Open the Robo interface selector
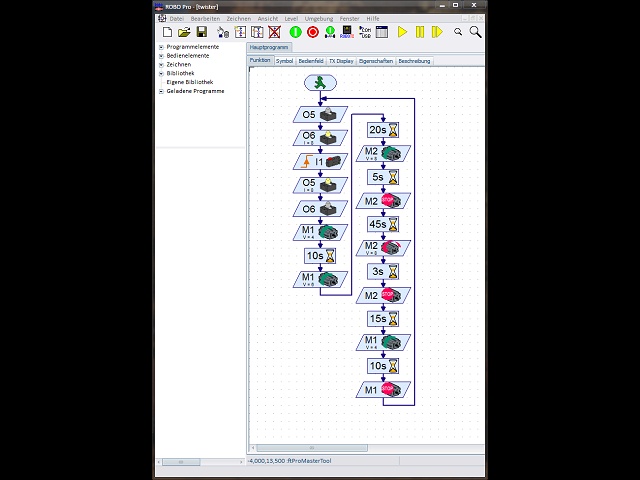Image resolution: width=640 pixels, height=480 pixels. tap(347, 32)
